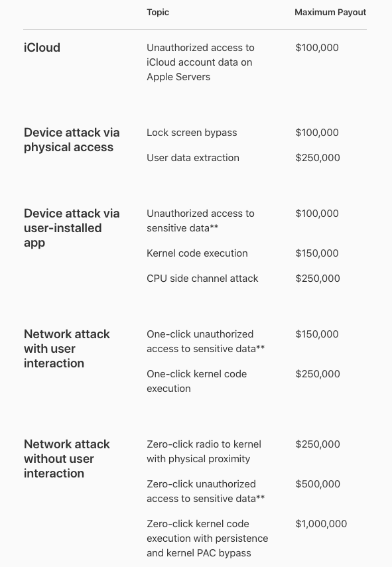Click the One-click unauthorized access to sensitive data topic
The width and height of the screenshot is (392, 567).
206,342
